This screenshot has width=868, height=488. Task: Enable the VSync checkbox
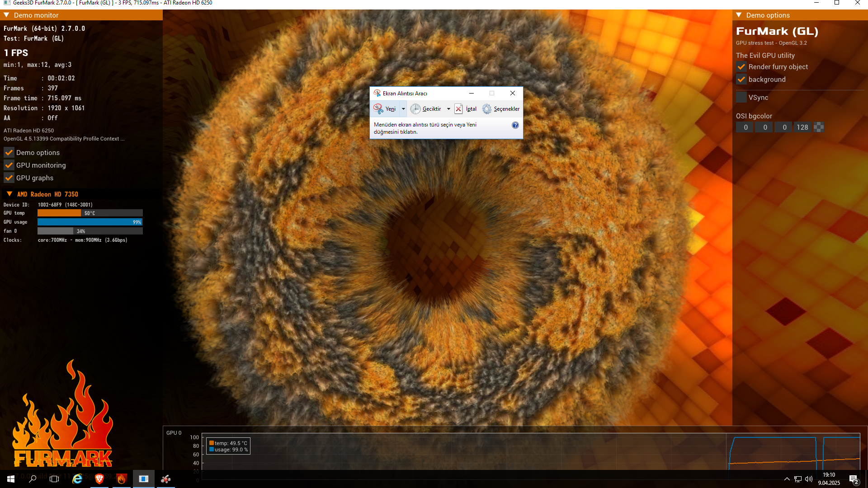(741, 98)
